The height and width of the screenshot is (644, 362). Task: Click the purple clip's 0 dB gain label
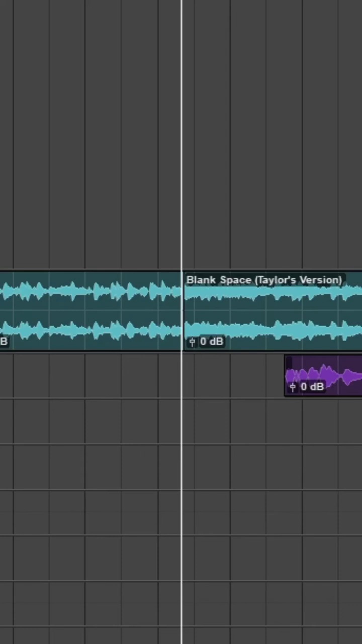(x=312, y=387)
